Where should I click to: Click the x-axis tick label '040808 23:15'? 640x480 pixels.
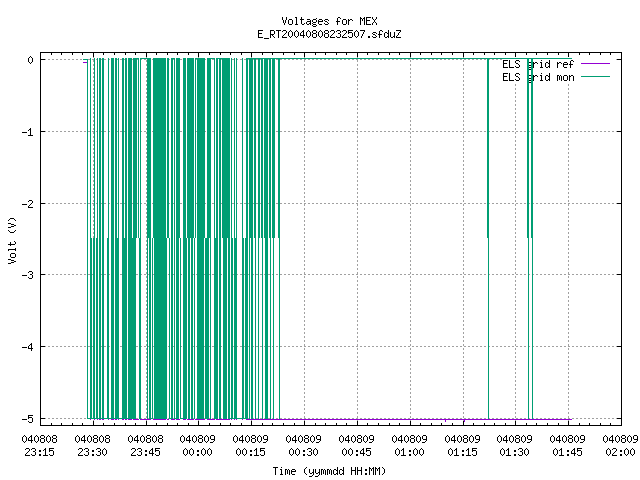(40, 446)
